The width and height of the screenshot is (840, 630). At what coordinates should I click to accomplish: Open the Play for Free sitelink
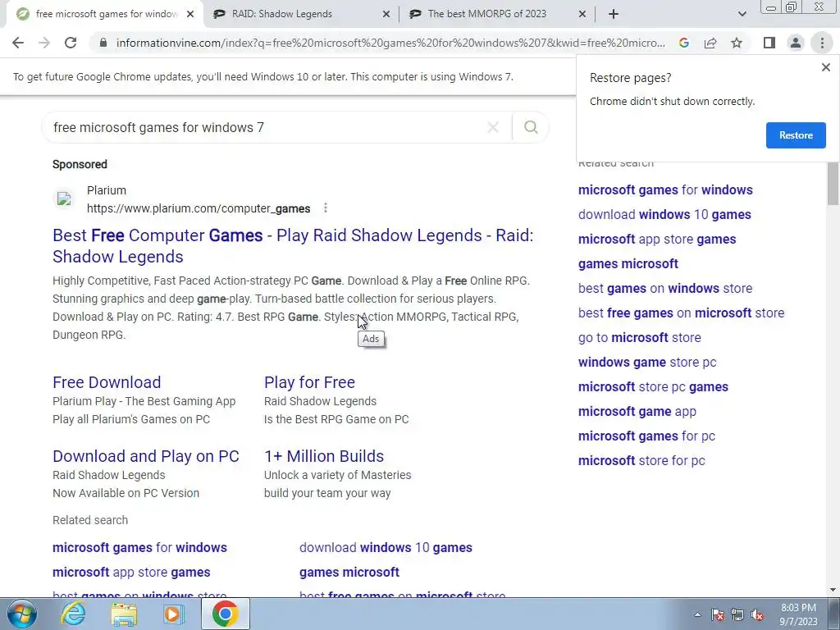click(309, 382)
